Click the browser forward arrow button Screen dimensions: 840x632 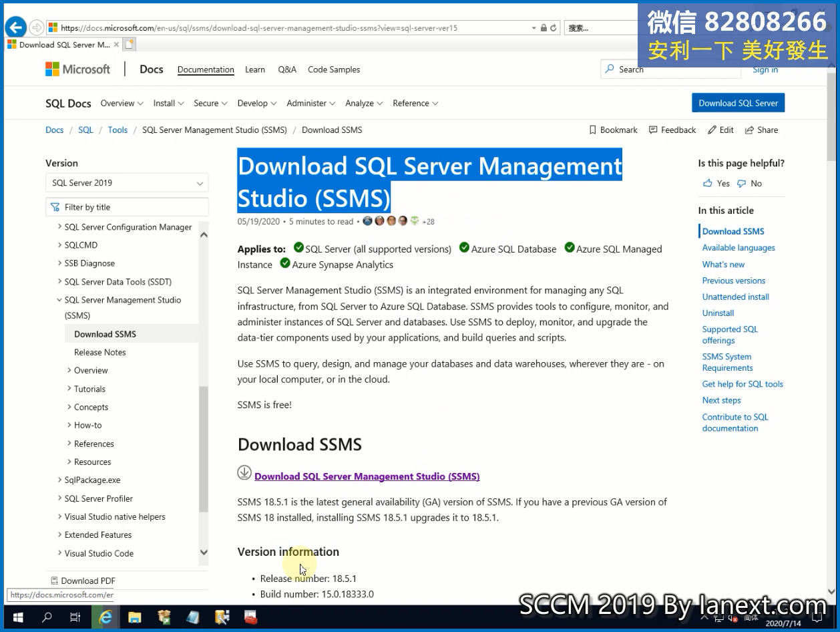[x=37, y=27]
